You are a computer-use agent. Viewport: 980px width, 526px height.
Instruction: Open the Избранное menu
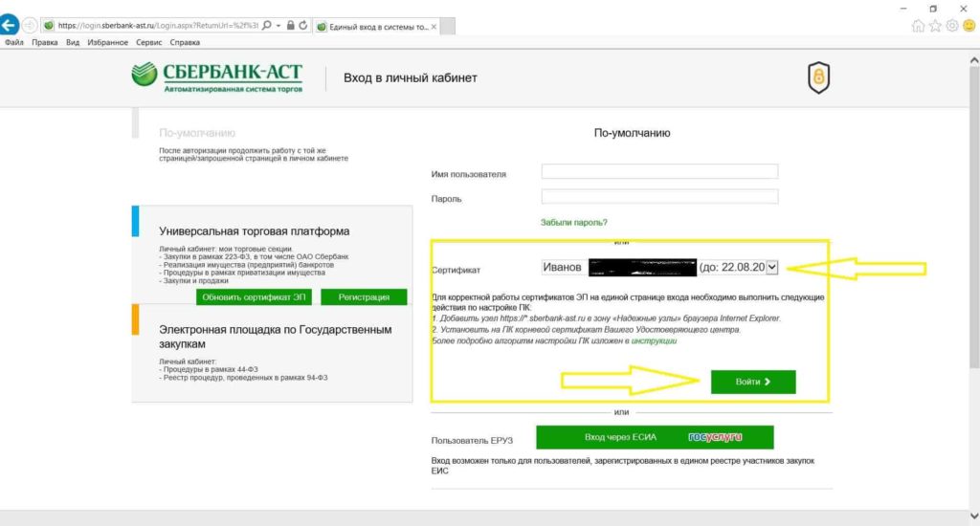[107, 42]
